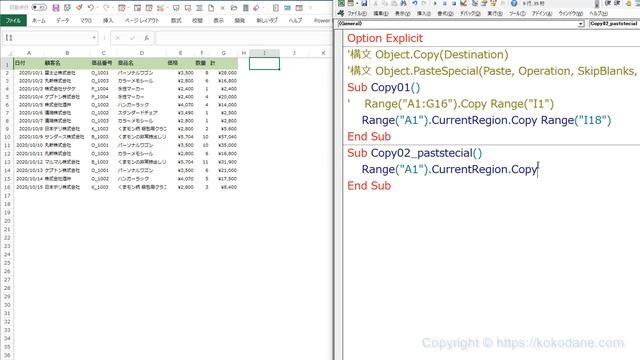Open the VBA 挿入(I) menu

coord(424,13)
